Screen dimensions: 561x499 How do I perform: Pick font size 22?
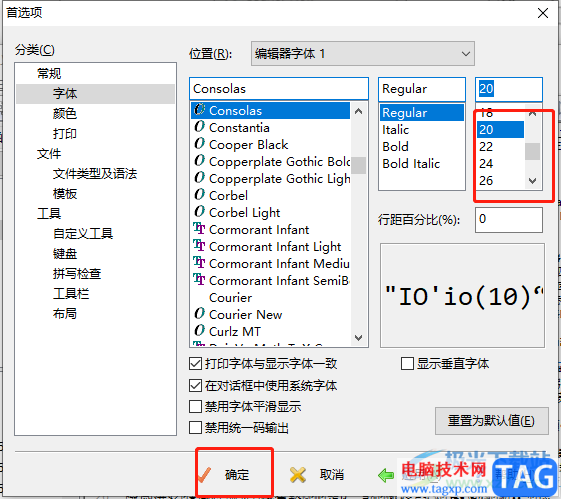pos(501,147)
